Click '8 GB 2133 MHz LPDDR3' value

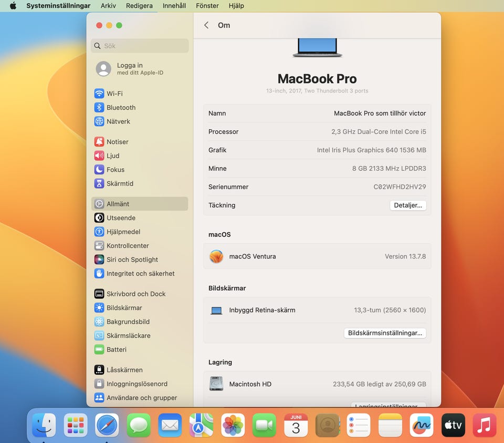[x=389, y=168]
